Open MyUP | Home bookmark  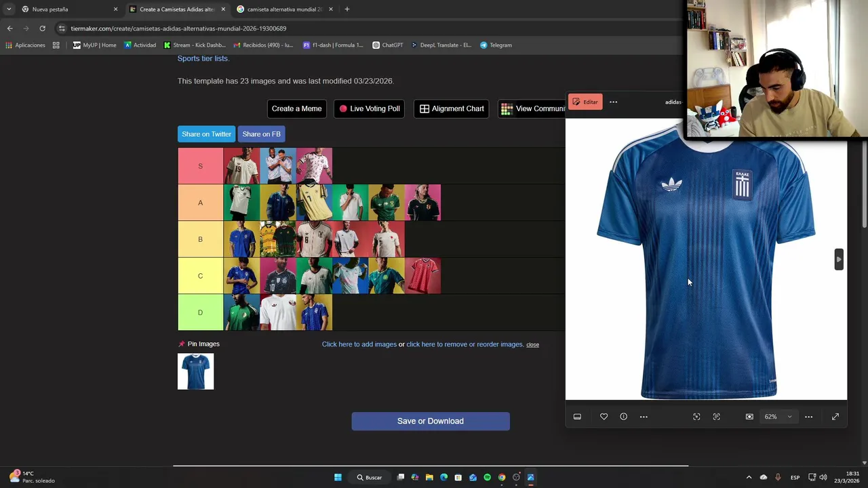tap(94, 45)
